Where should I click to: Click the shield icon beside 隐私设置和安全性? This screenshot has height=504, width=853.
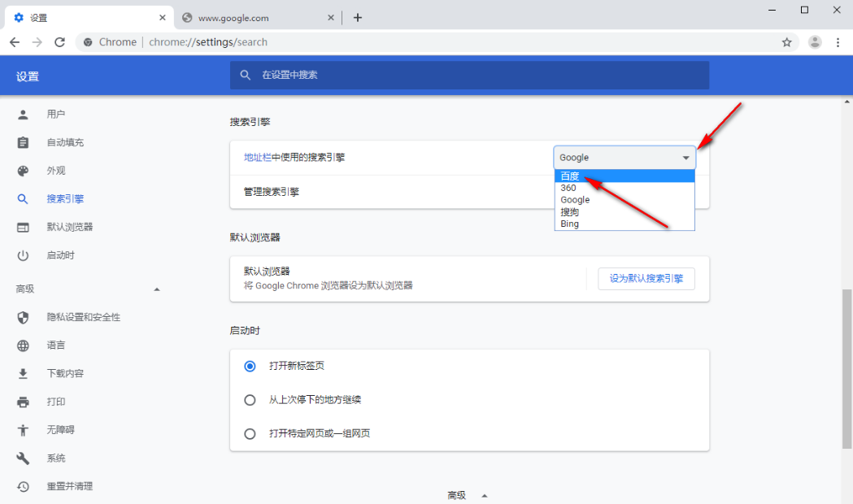coord(23,318)
